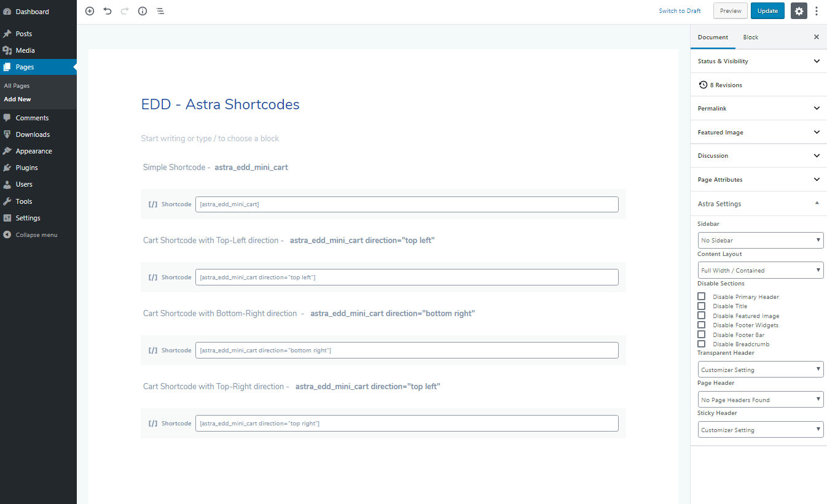Click the direction="bottom right" shortcode field
The width and height of the screenshot is (827, 504).
[x=407, y=351]
